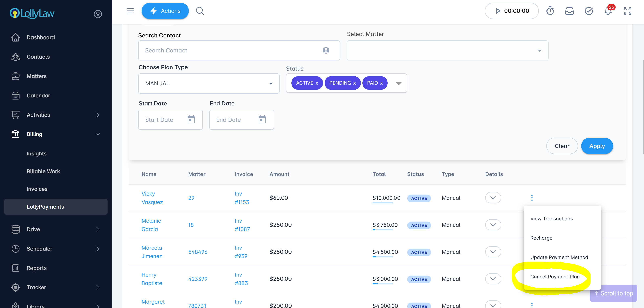Screen dimensions: 644x308
Task: Click the stopwatch timer icon
Action: click(x=550, y=11)
